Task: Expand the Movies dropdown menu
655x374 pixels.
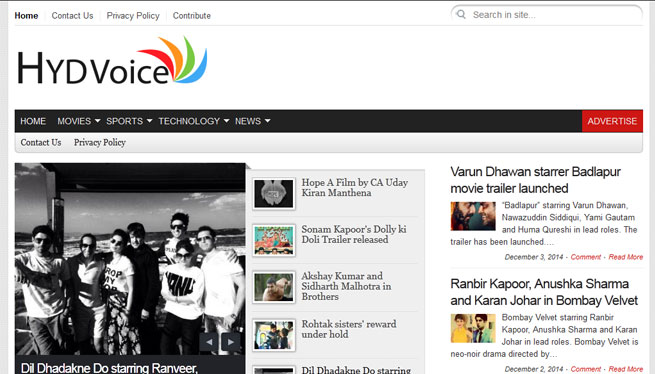Action: [79, 121]
